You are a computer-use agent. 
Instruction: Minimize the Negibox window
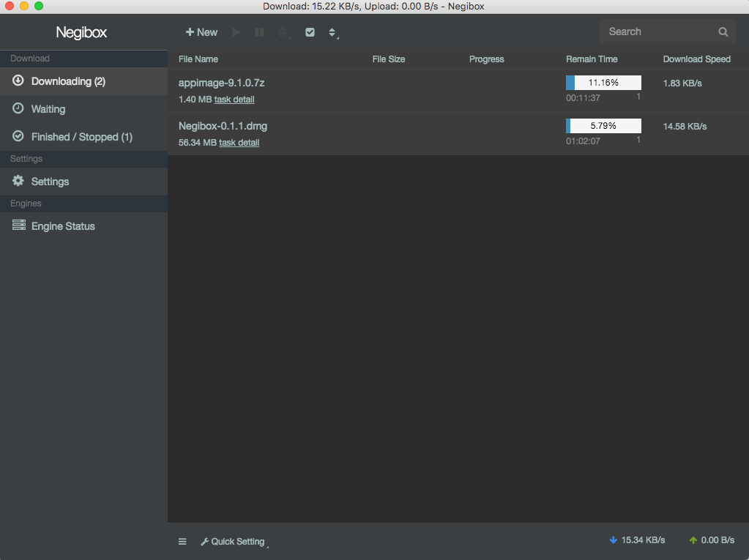click(24, 6)
